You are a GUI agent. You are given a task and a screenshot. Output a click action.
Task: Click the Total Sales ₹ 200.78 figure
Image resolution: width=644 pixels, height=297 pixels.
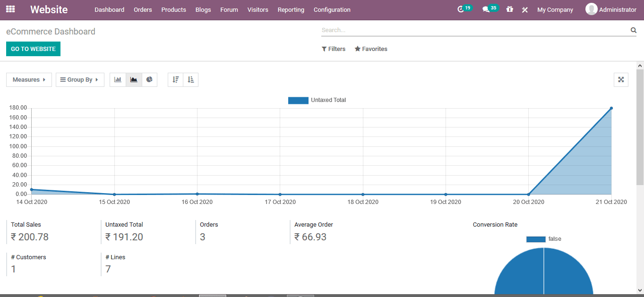30,237
